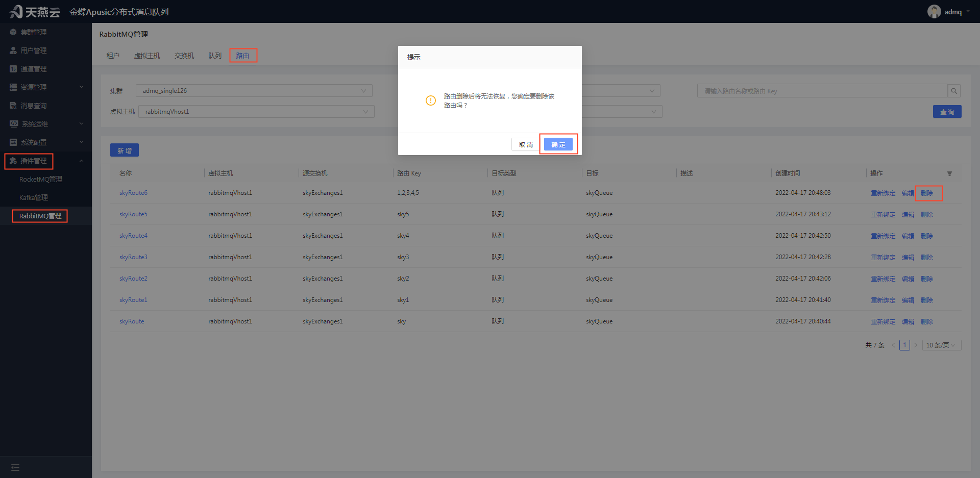This screenshot has height=478, width=980.
Task: Focus the route name or Key search field
Action: (x=822, y=91)
